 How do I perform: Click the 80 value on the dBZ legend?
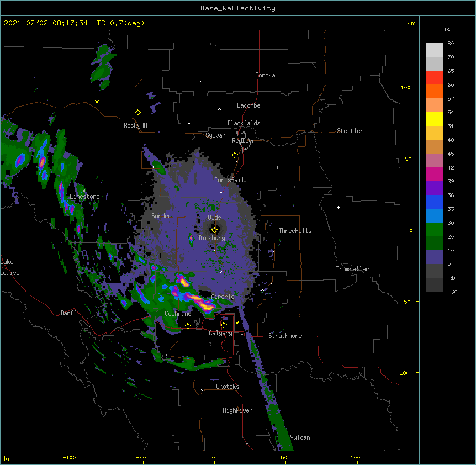coord(451,44)
